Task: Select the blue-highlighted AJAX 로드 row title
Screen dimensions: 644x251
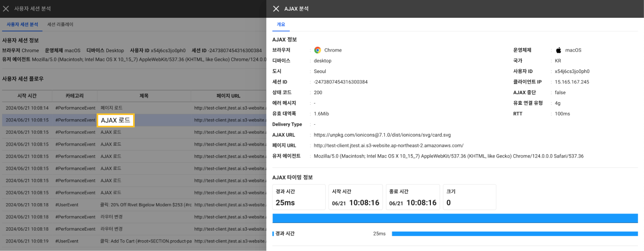Action: pyautogui.click(x=115, y=120)
